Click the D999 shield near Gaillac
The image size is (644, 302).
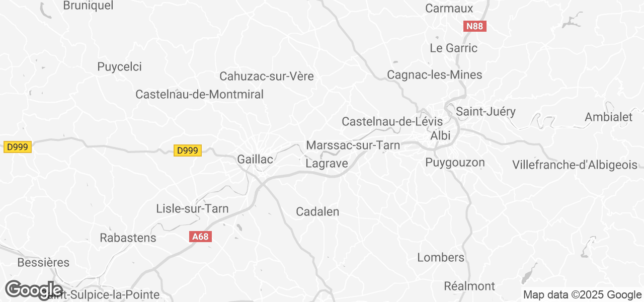tap(188, 150)
